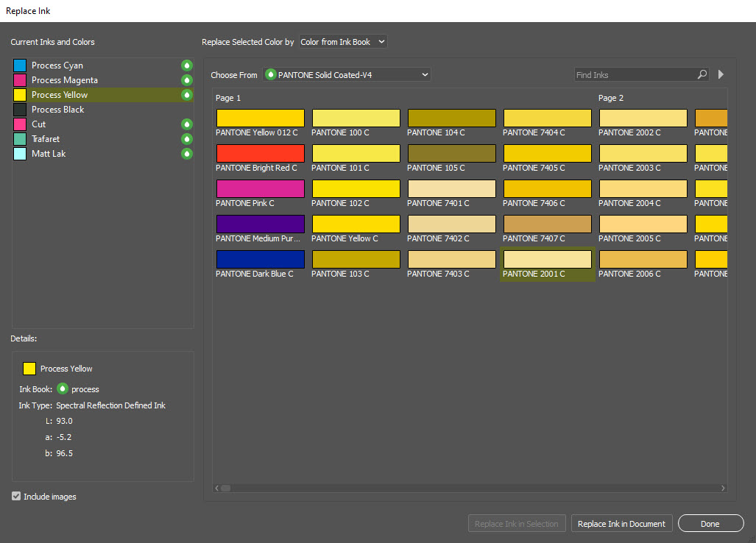Open the Choose From ink book dropdown
The width and height of the screenshot is (756, 543).
pos(347,74)
